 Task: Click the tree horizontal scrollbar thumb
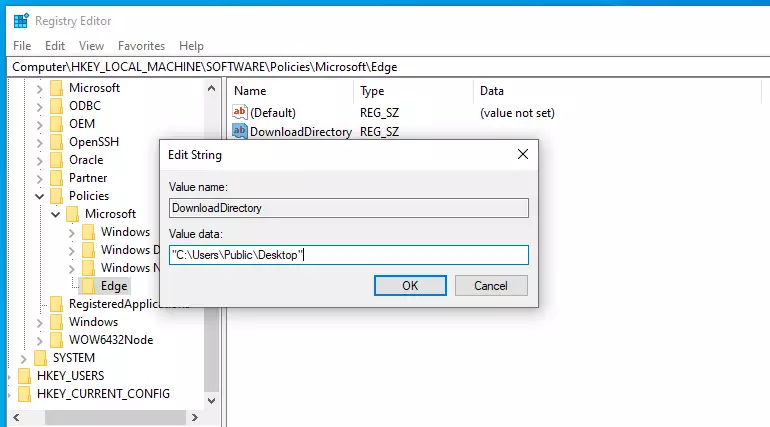(x=115, y=418)
